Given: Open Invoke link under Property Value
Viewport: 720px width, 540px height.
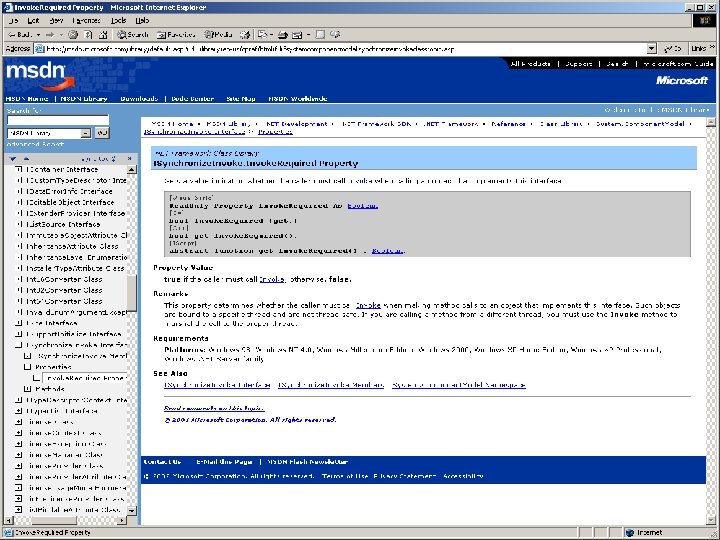Looking at the screenshot, I should click(x=272, y=279).
